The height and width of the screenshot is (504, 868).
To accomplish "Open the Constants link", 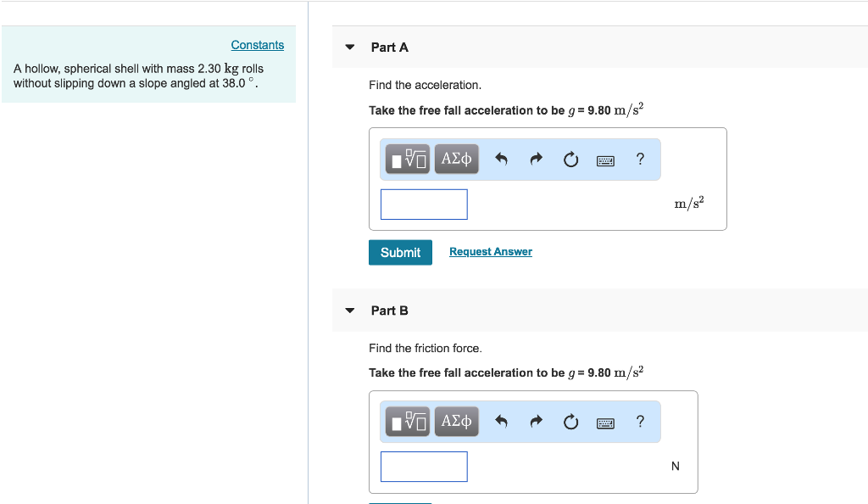I will click(258, 45).
